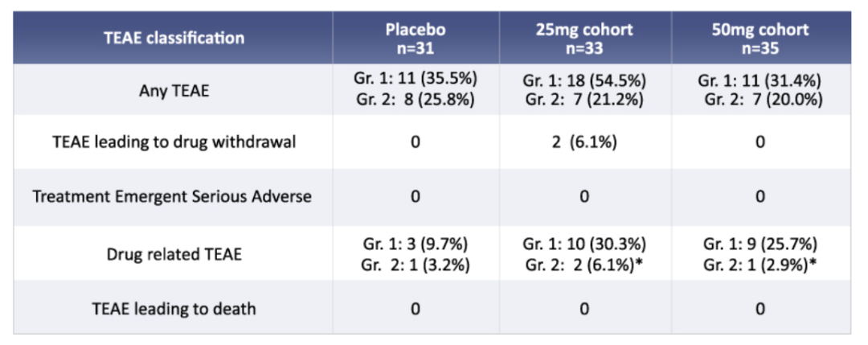This screenshot has width=868, height=345.
Task: Click the "25mg cohort n=33" header
Action: click(x=584, y=38)
